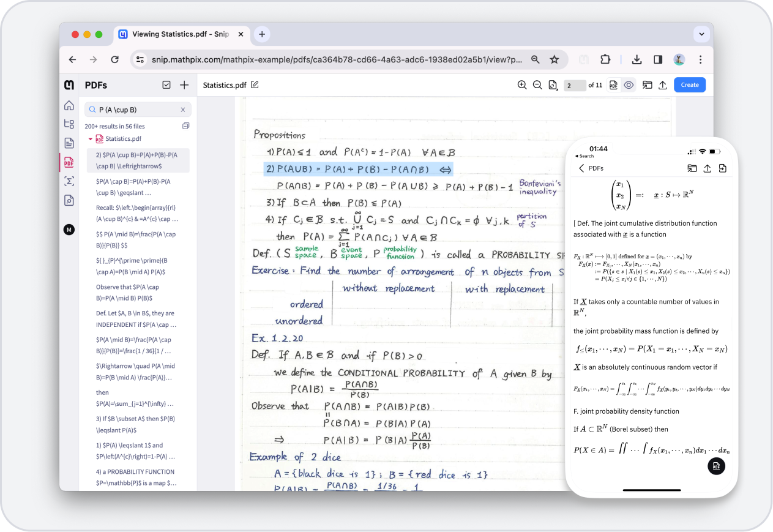Toggle the eye preview mode button
The image size is (773, 532).
pos(629,85)
